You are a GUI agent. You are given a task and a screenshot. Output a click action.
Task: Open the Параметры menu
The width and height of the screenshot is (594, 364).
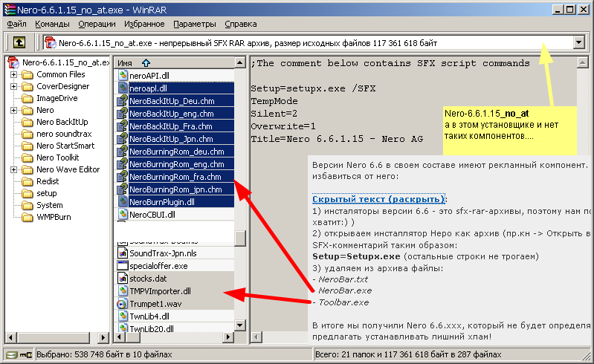click(195, 24)
